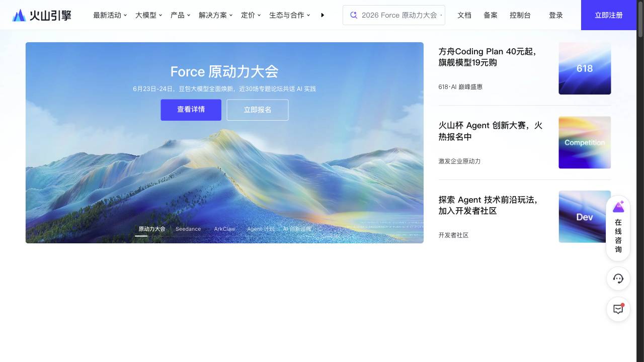The image size is (644, 362).
Task: Open the 火山杯 Agent 创新大赛 article
Action: (491, 131)
